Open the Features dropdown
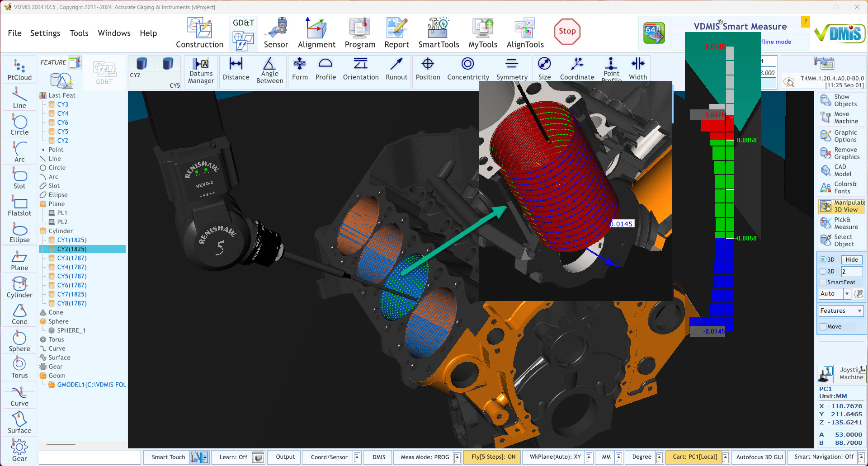The width and height of the screenshot is (868, 466). click(859, 311)
